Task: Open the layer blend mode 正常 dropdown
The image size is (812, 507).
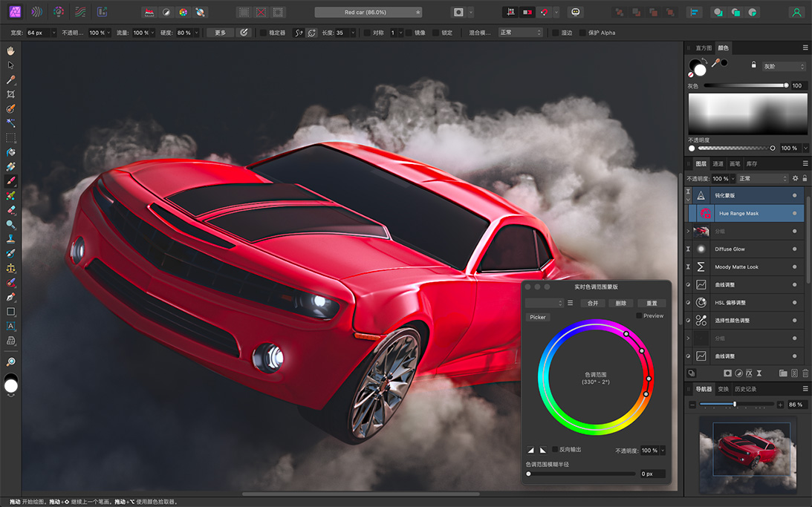Action: pos(762,179)
